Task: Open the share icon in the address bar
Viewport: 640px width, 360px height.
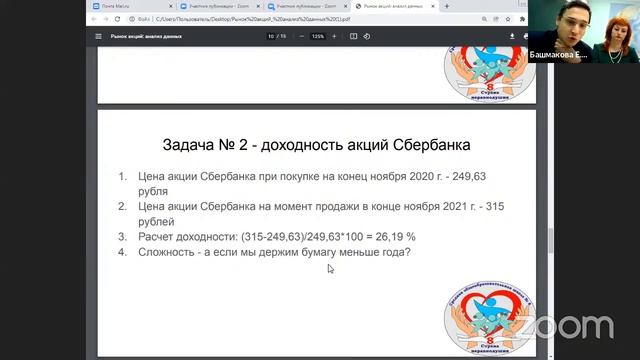Action: [496, 19]
